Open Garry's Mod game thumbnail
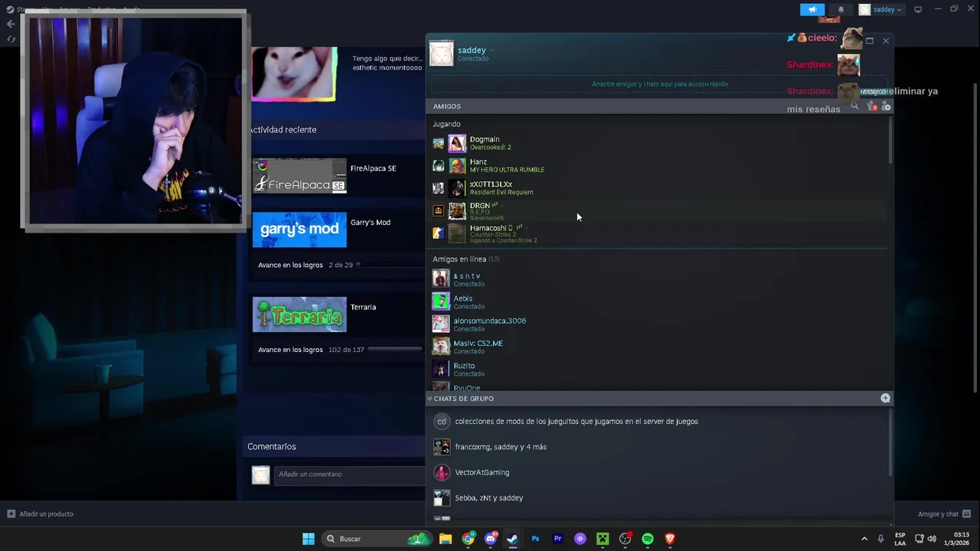Image resolution: width=980 pixels, height=551 pixels. point(299,230)
